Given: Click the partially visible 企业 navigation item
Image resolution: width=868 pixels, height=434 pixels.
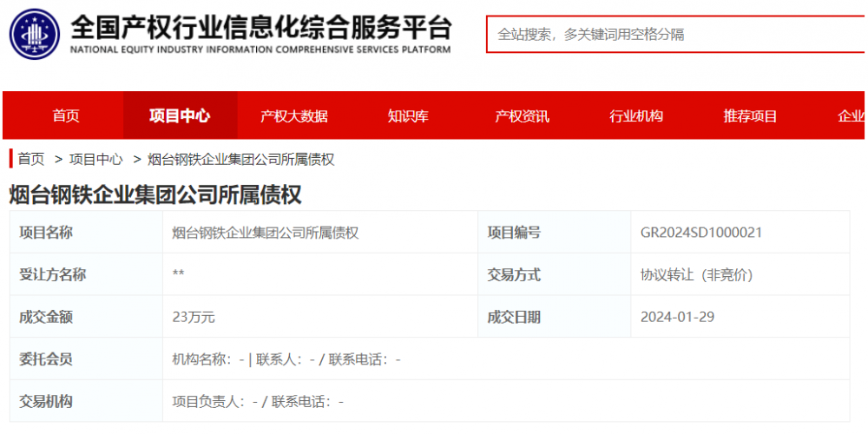Looking at the screenshot, I should [851, 116].
